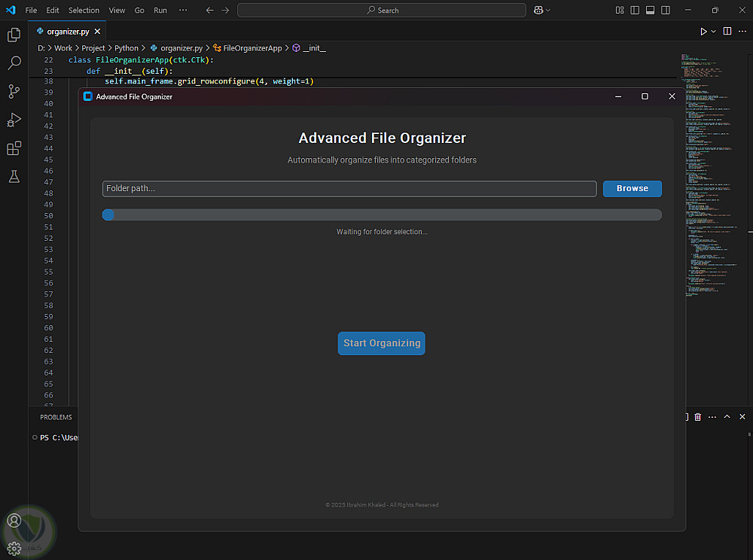The height and width of the screenshot is (560, 753).
Task: Toggle the secondary side bar layout button
Action: 664,11
